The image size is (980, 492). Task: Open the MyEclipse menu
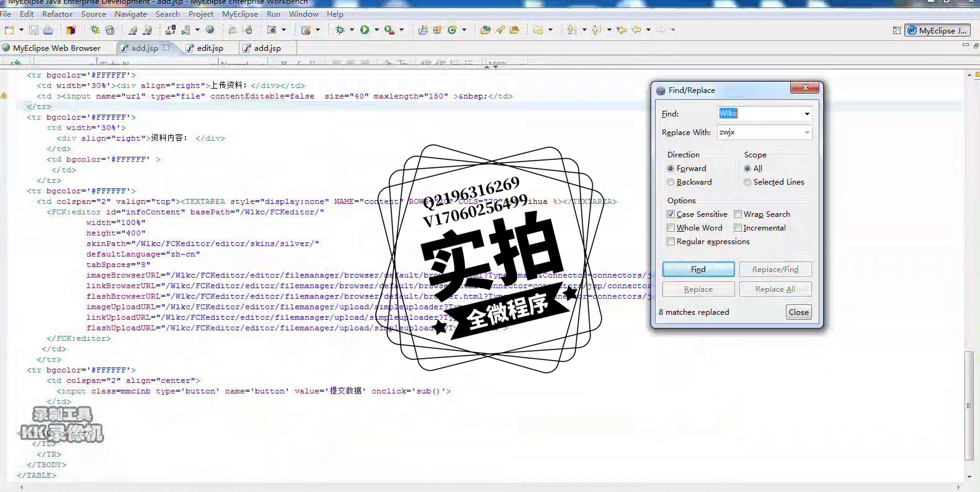(x=240, y=14)
